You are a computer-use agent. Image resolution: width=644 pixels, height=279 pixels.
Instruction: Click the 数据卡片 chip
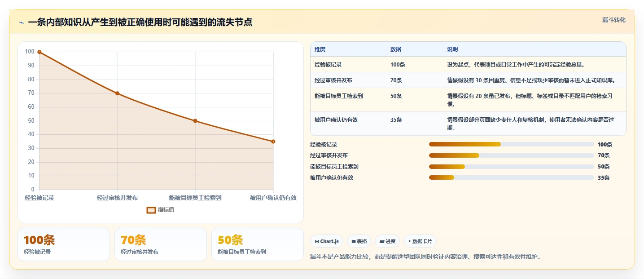click(420, 241)
